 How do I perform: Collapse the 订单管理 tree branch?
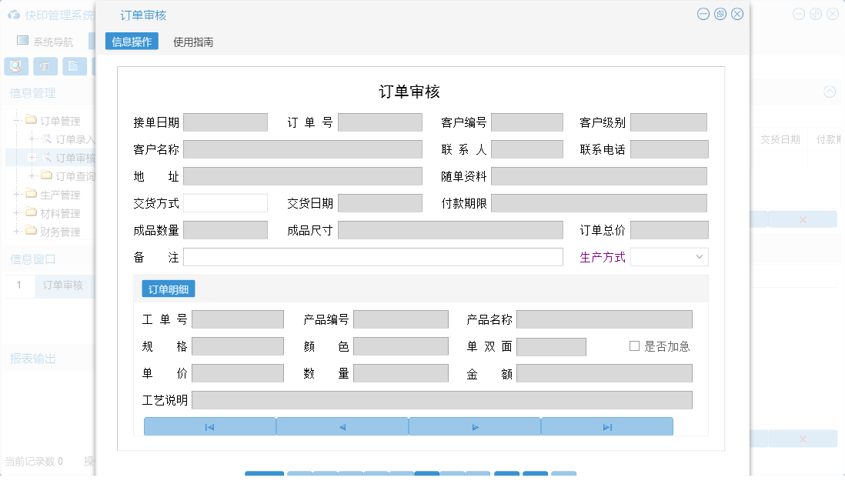tap(17, 120)
